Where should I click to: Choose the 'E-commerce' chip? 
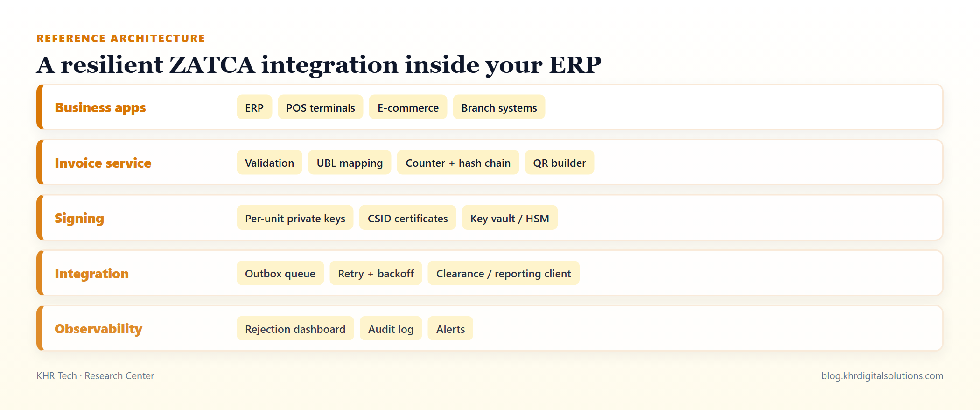pos(408,107)
